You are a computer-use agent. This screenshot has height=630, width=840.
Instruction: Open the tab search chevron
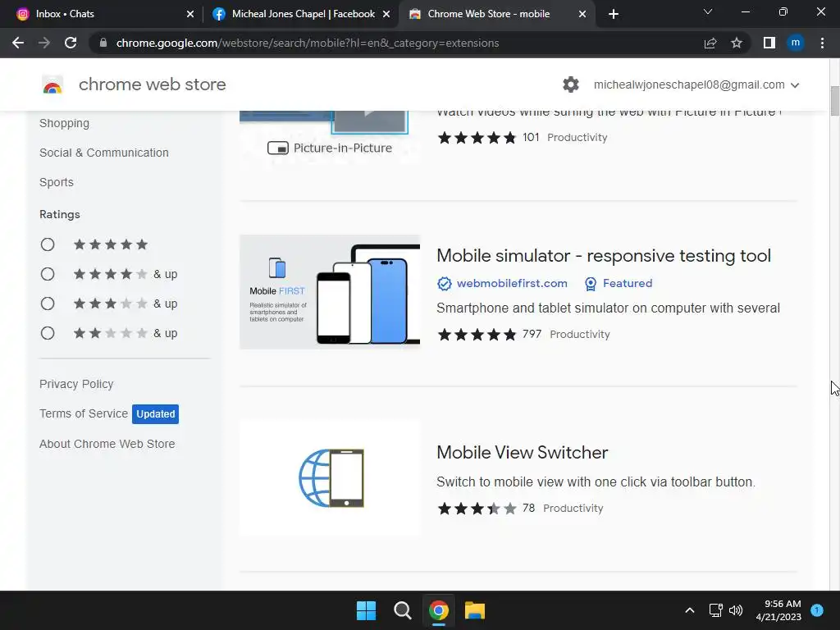708,11
